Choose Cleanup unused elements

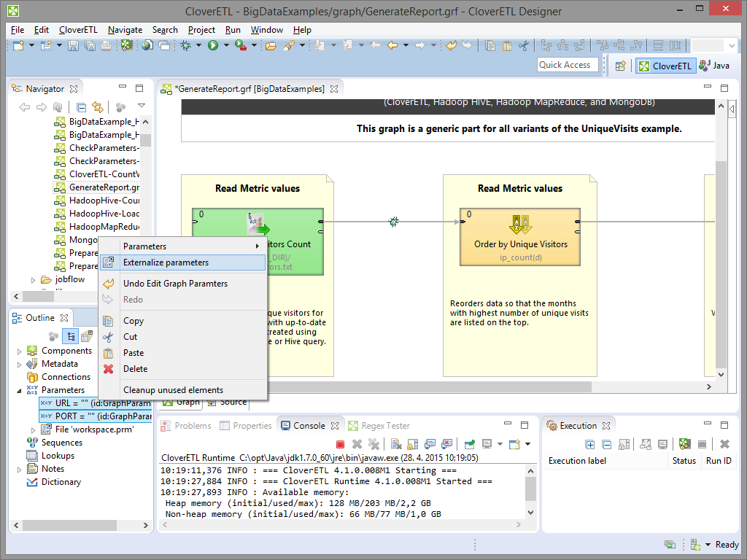(x=173, y=390)
